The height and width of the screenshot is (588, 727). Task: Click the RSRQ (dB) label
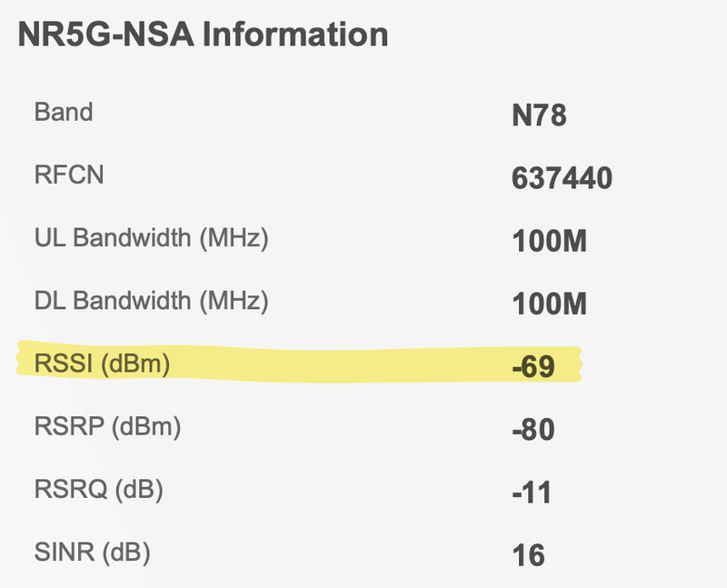(x=98, y=489)
